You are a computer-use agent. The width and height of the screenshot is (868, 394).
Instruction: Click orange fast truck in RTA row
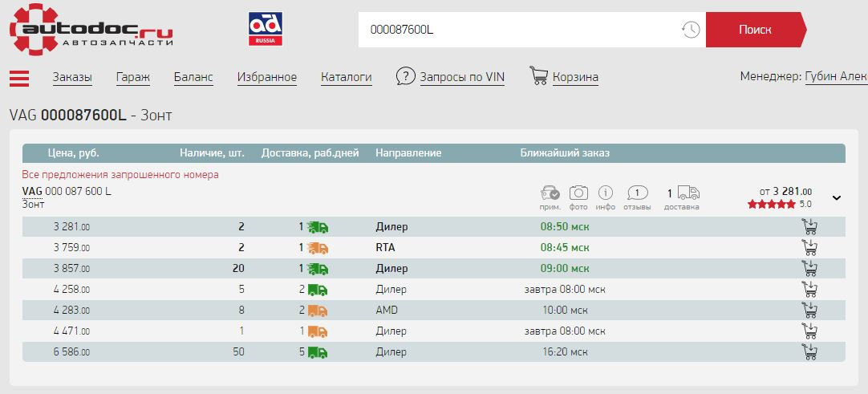[317, 248]
